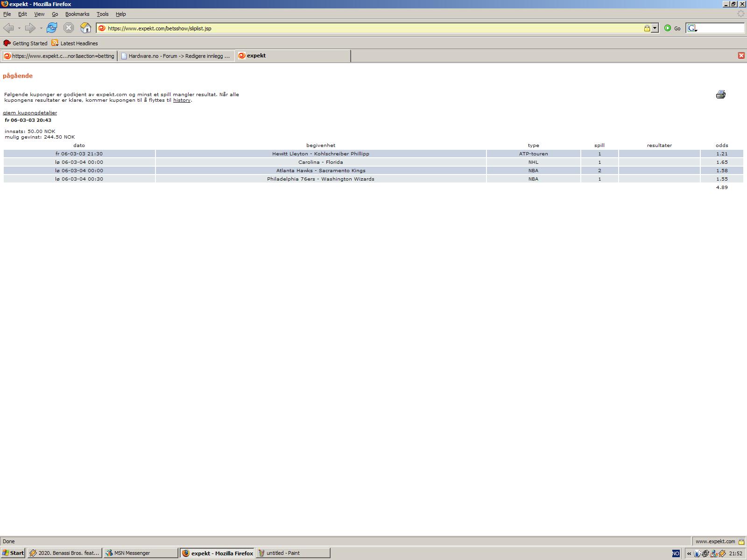Click the Carolina - Florida event
Image resolution: width=747 pixels, height=560 pixels.
point(321,162)
